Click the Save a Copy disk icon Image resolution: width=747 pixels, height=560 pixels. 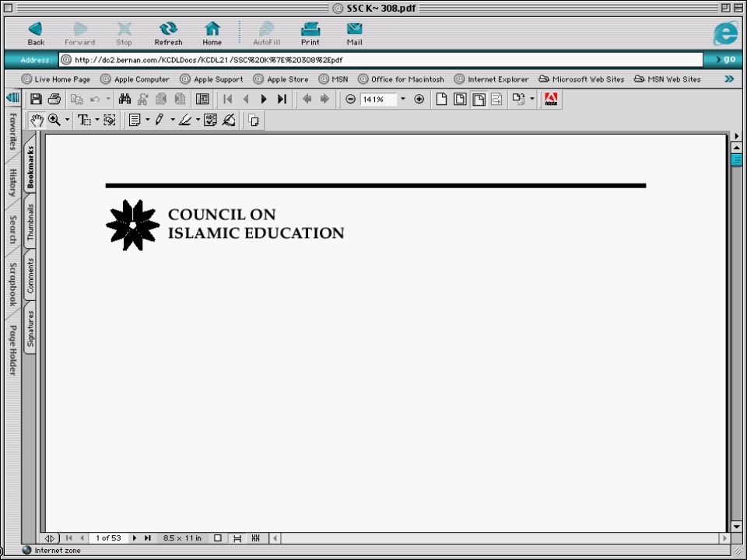36,99
